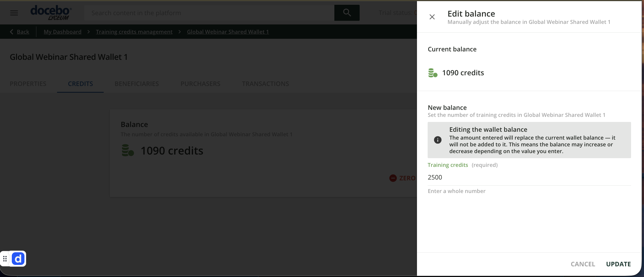Click the Docebo Lyceum logo
Screen dimensions: 644x277
(x=51, y=13)
